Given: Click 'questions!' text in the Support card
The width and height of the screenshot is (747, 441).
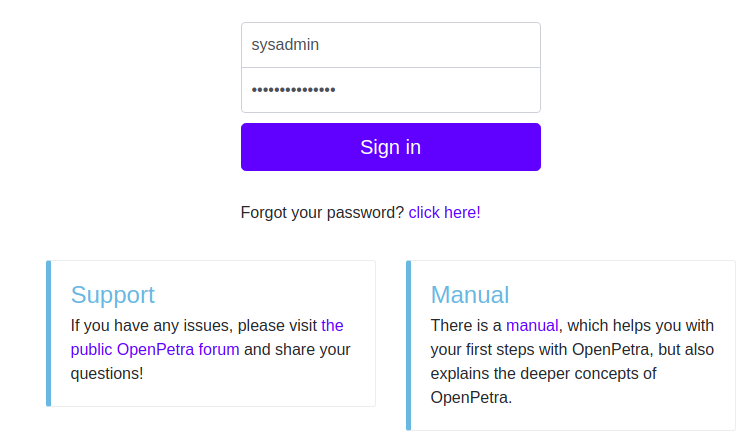Looking at the screenshot, I should click(107, 373).
